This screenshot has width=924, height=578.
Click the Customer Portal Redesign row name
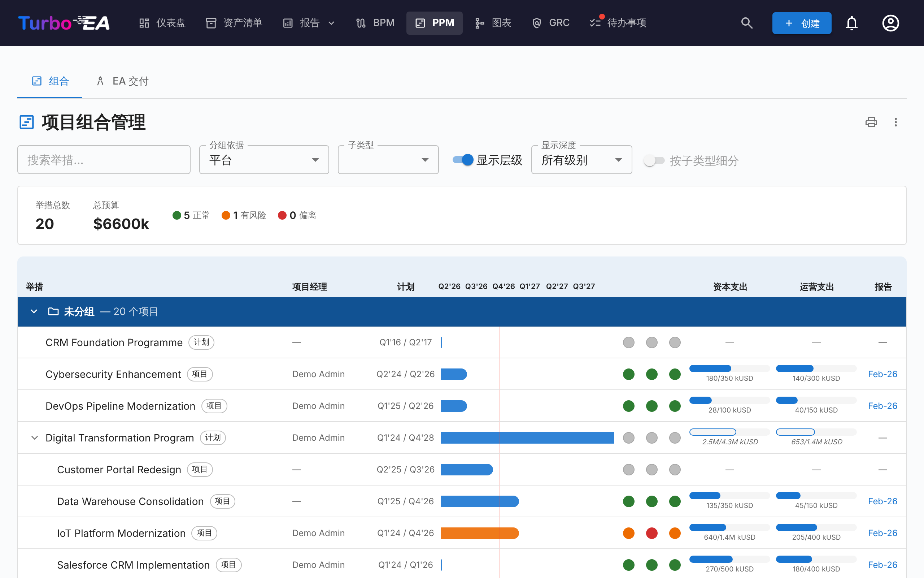[x=119, y=469]
